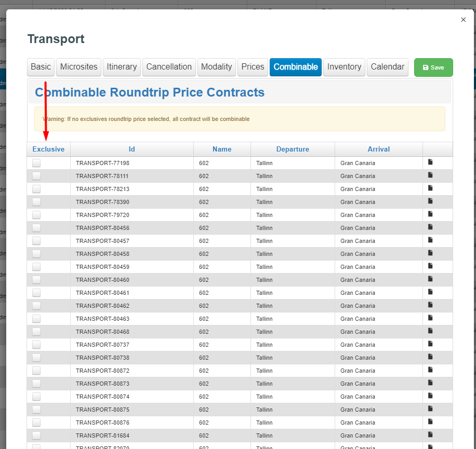Mark TRANSPORT-80456 as exclusive

click(x=36, y=228)
